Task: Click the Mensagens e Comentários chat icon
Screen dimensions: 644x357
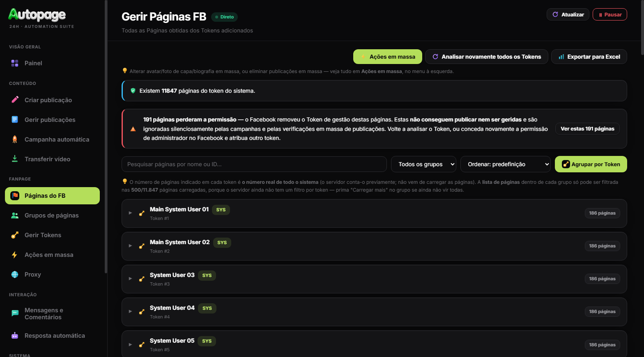Action: [15, 314]
